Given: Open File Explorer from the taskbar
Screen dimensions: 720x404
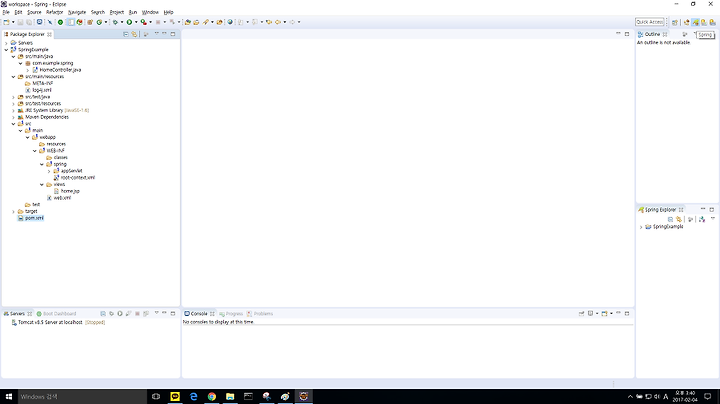Looking at the screenshot, I should pyautogui.click(x=230, y=396).
